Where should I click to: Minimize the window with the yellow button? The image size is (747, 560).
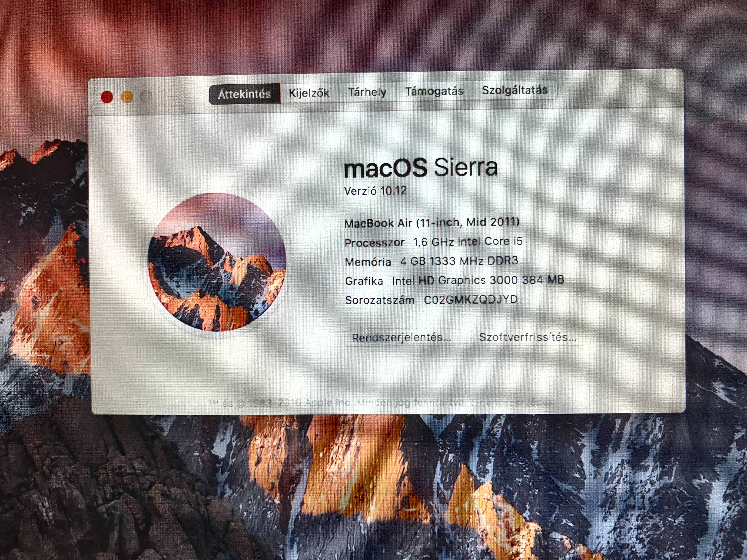point(127,96)
